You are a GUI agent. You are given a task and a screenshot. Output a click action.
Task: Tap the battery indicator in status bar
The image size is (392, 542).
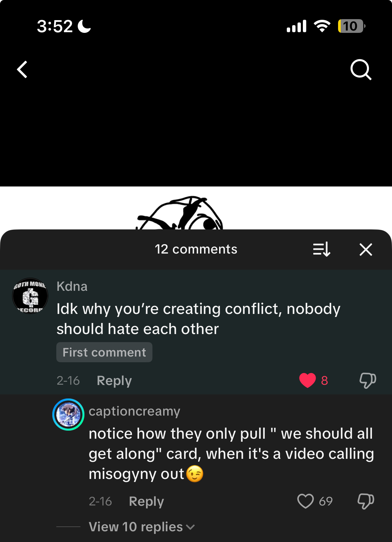(x=351, y=26)
